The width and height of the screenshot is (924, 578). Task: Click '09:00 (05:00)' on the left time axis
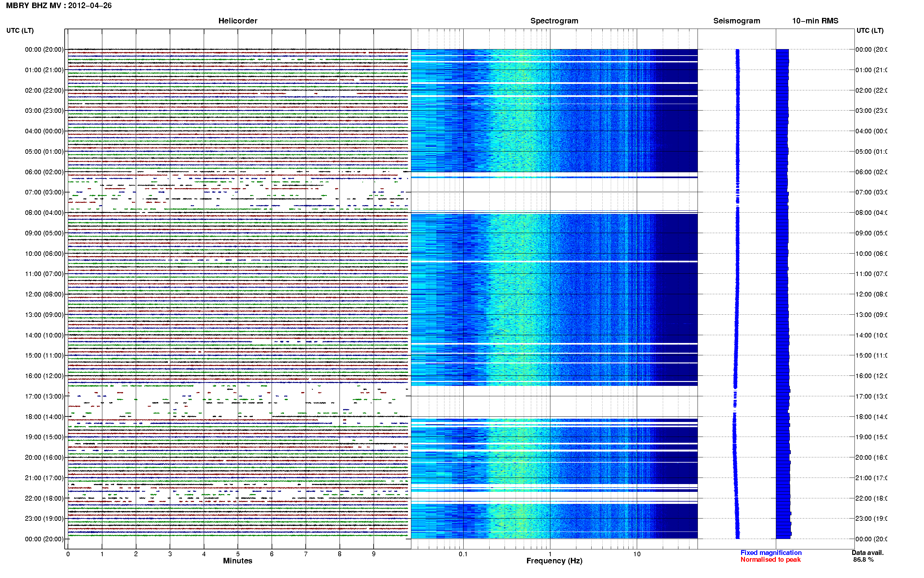click(44, 233)
